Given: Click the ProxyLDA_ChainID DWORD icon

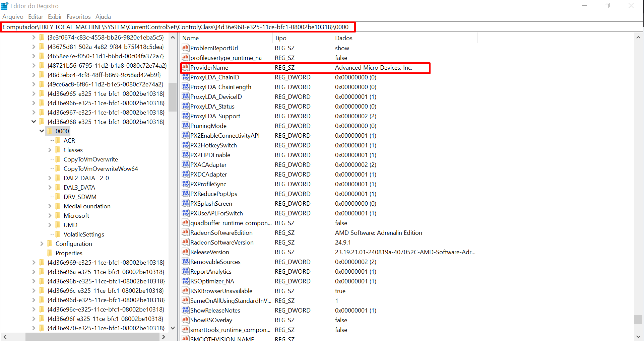Looking at the screenshot, I should click(186, 77).
